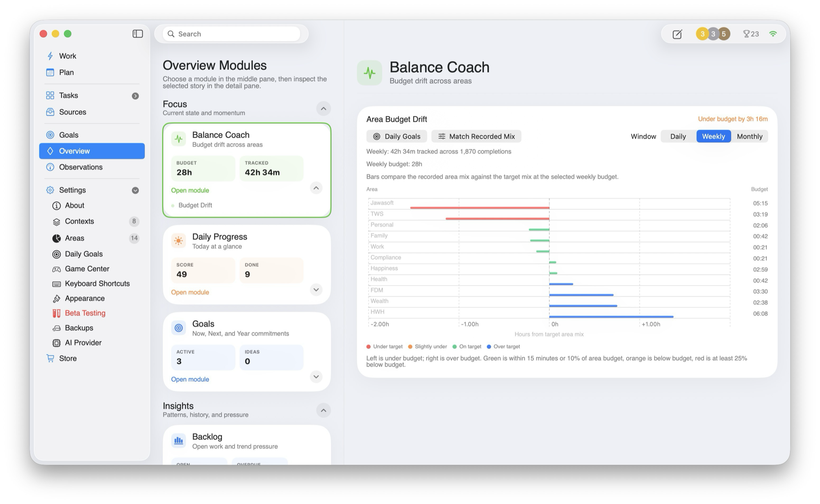Switch window to Monthly
The image size is (820, 504).
coord(749,136)
